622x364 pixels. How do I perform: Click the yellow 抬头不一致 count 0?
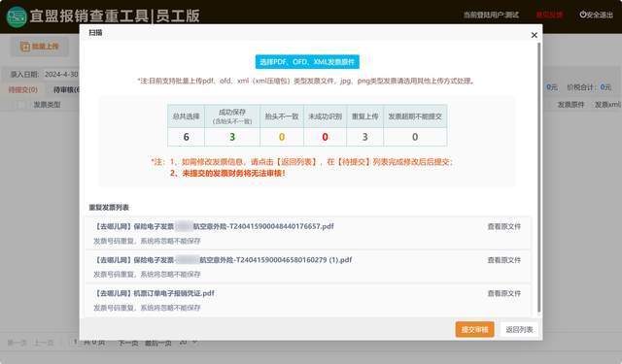coord(282,137)
